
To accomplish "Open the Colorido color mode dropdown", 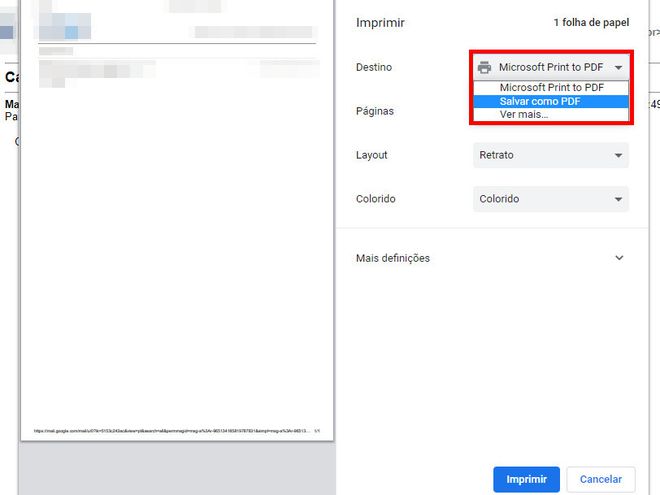I will click(x=551, y=199).
